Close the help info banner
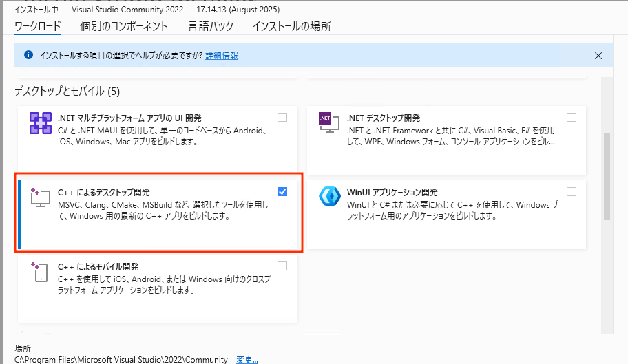This screenshot has width=628, height=364. click(x=598, y=56)
